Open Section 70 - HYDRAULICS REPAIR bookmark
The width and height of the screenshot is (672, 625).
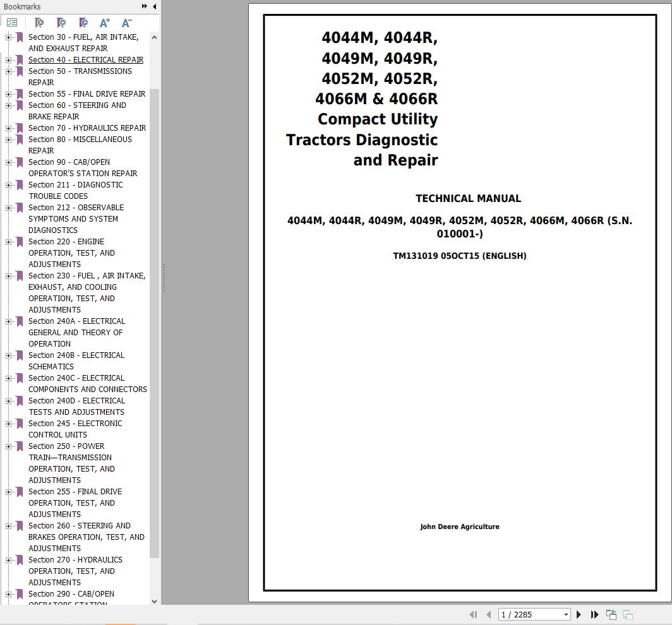pos(87,128)
